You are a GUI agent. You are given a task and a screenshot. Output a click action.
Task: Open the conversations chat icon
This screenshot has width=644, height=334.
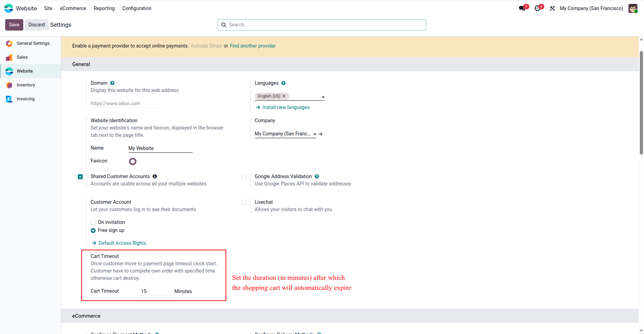pos(523,8)
